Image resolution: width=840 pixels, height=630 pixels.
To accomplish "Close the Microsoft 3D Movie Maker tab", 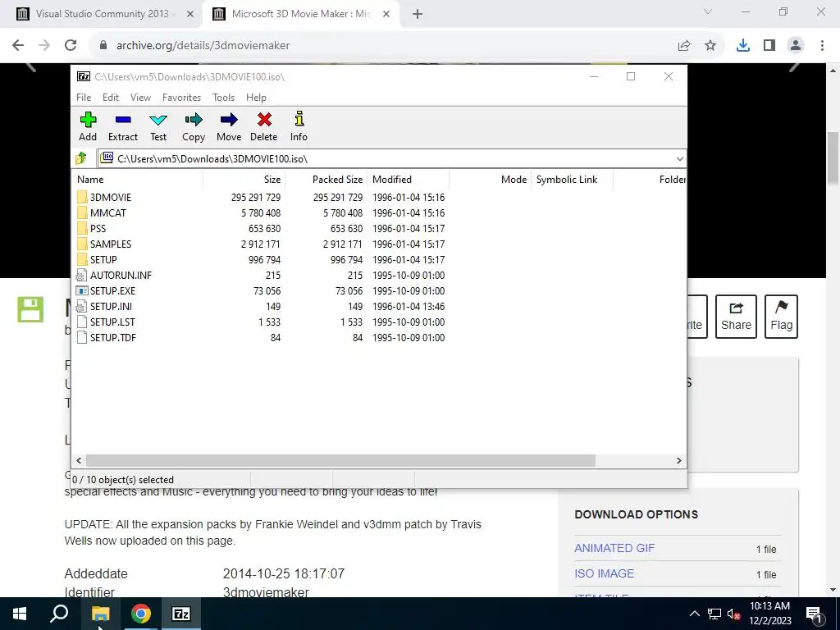I will click(x=386, y=15).
